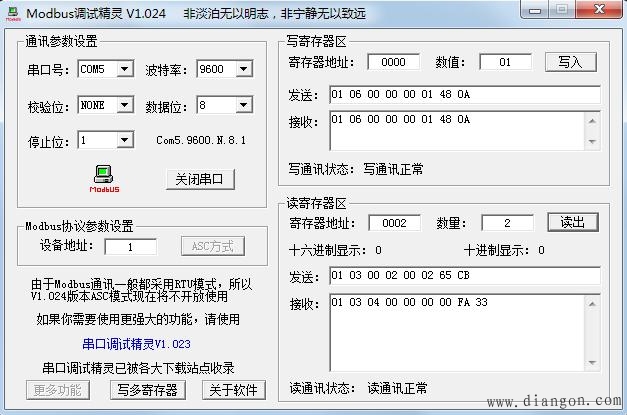Screen dimensions: 627x415
Task: Click read 接收 scrollbar down arrow
Action: 593,363
